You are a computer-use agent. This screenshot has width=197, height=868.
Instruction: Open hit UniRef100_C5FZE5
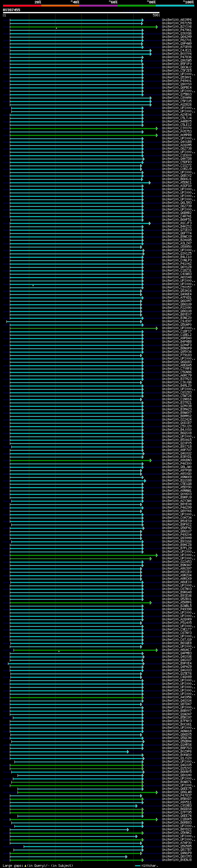click(177, 71)
